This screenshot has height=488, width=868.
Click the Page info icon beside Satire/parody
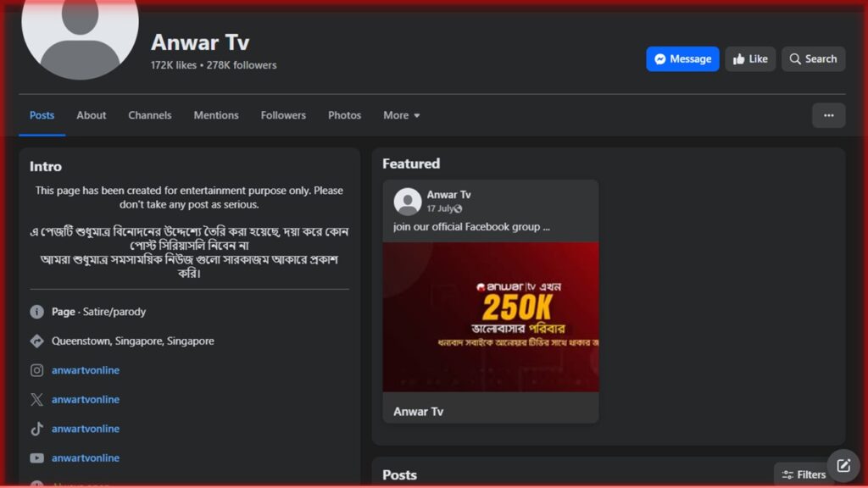point(37,312)
